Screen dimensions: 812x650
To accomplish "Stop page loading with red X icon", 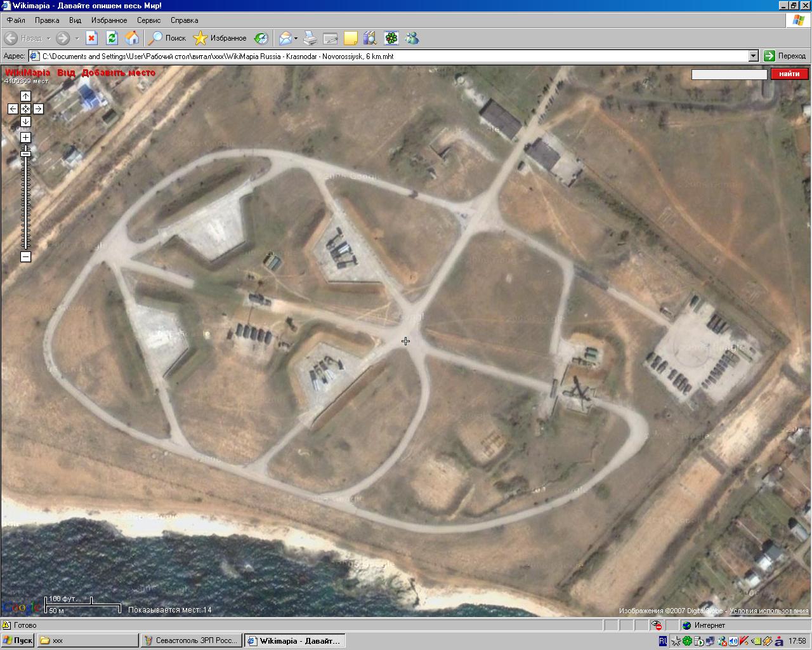I will coord(91,38).
